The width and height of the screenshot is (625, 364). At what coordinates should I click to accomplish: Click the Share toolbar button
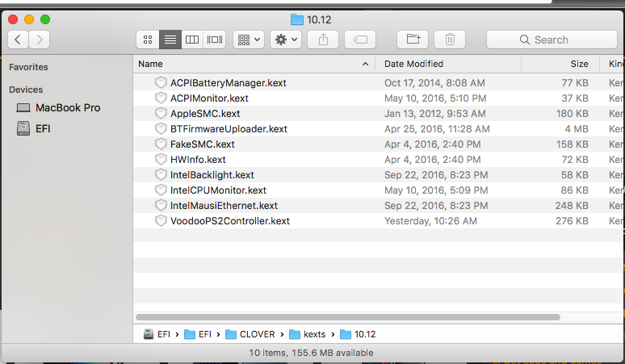pyautogui.click(x=324, y=39)
